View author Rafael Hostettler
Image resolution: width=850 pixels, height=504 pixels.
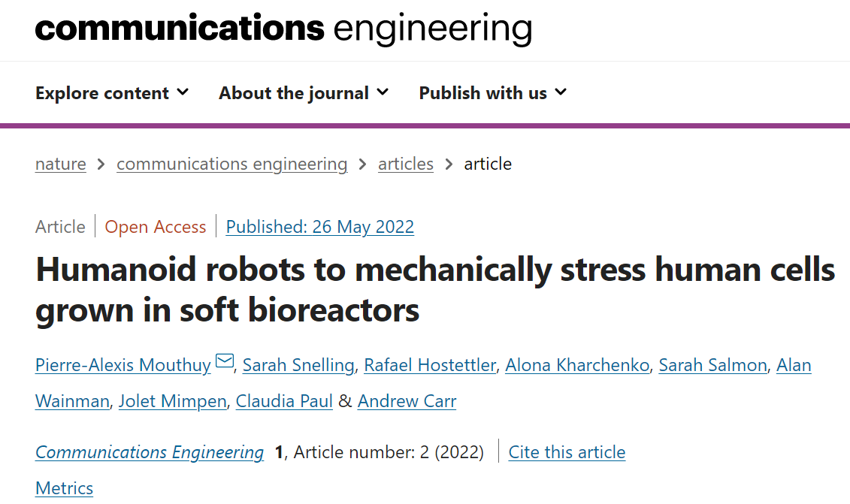(x=430, y=365)
